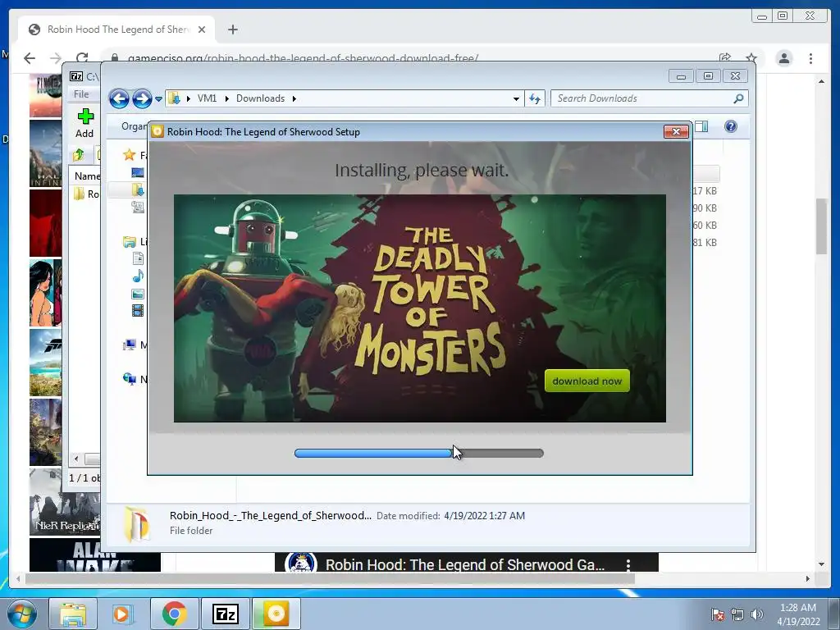Share this page icon in Chrome
840x630 pixels.
(x=725, y=58)
